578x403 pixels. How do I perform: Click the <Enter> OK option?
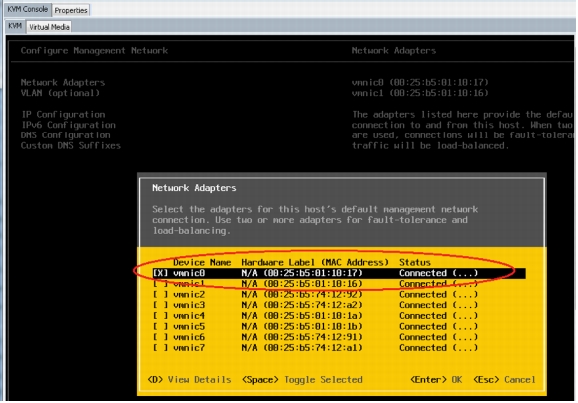point(436,380)
